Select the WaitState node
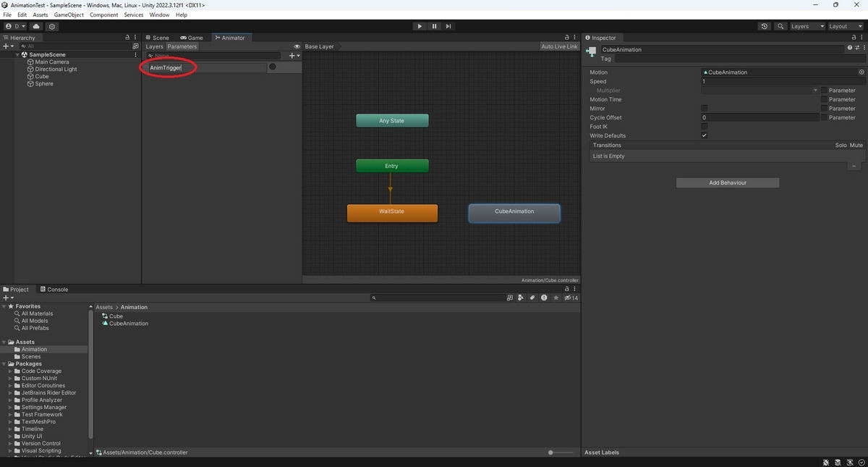The width and height of the screenshot is (868, 467). (392, 213)
